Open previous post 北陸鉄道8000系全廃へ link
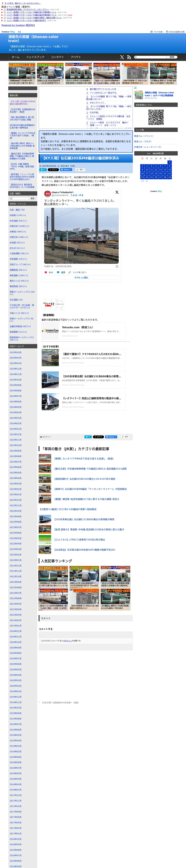Screen dimensions: 186x868 (x=60, y=703)
